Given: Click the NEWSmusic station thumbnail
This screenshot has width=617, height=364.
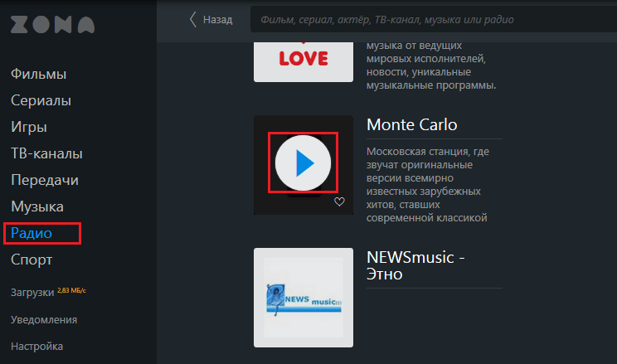Looking at the screenshot, I should click(304, 298).
